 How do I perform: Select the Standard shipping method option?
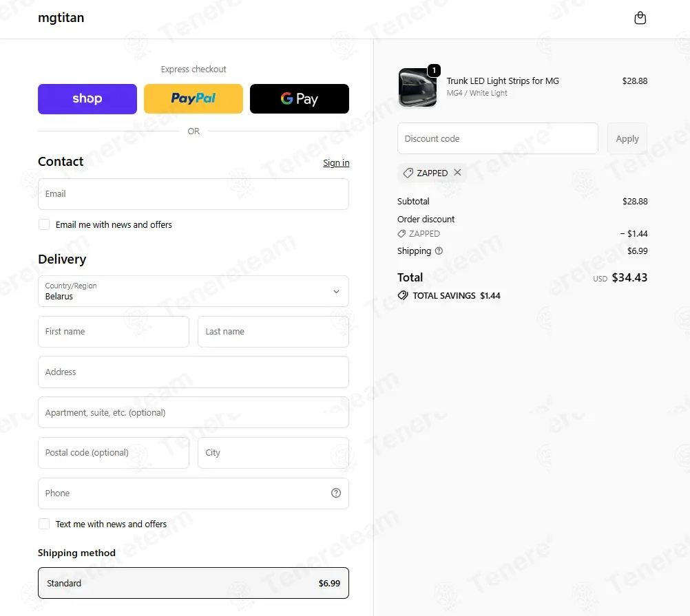[x=194, y=583]
